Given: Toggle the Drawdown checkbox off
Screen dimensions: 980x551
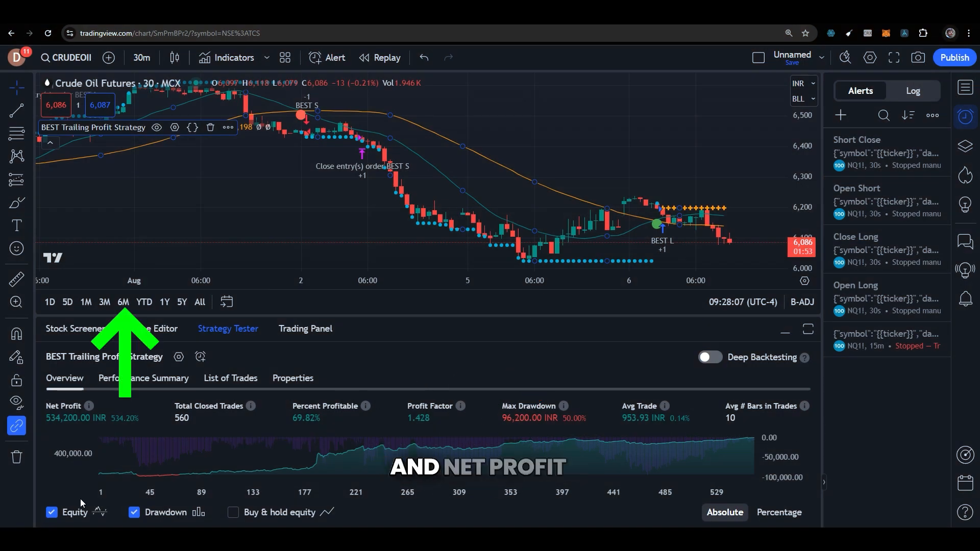Looking at the screenshot, I should [134, 512].
